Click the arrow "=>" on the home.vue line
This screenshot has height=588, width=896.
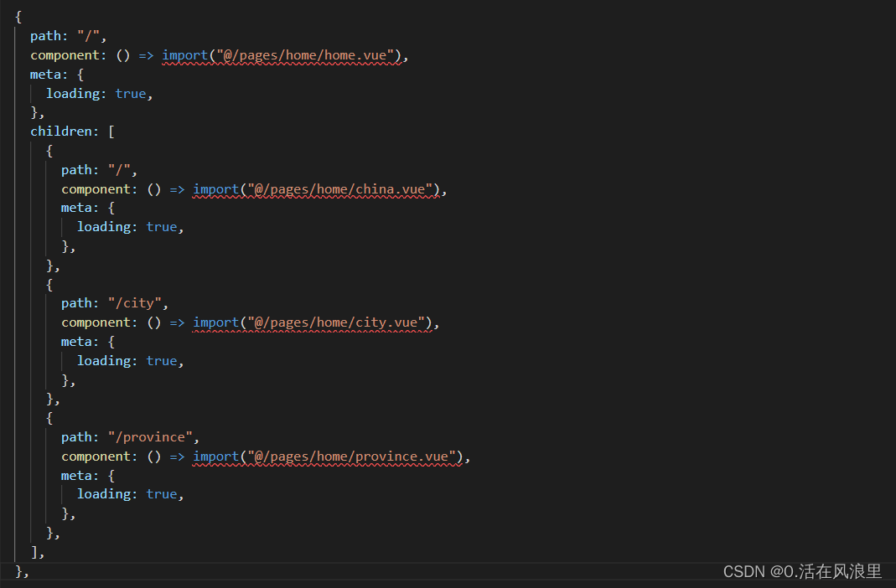point(147,55)
